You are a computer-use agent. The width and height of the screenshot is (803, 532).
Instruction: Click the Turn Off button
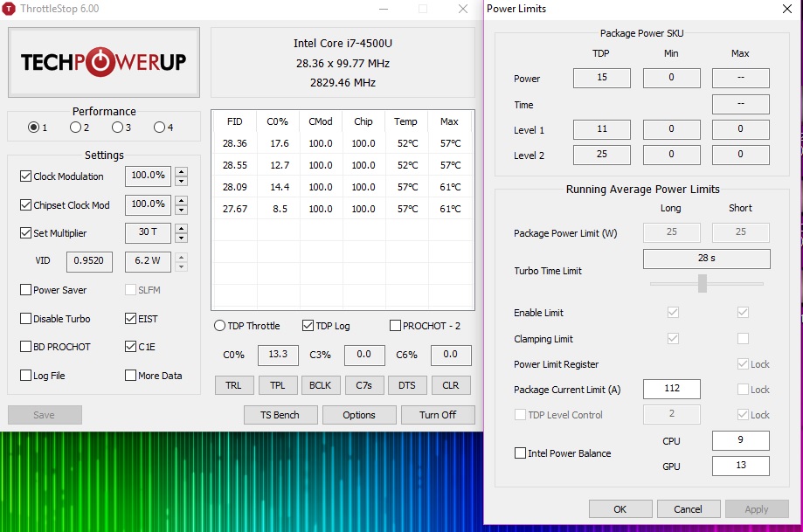click(x=438, y=415)
